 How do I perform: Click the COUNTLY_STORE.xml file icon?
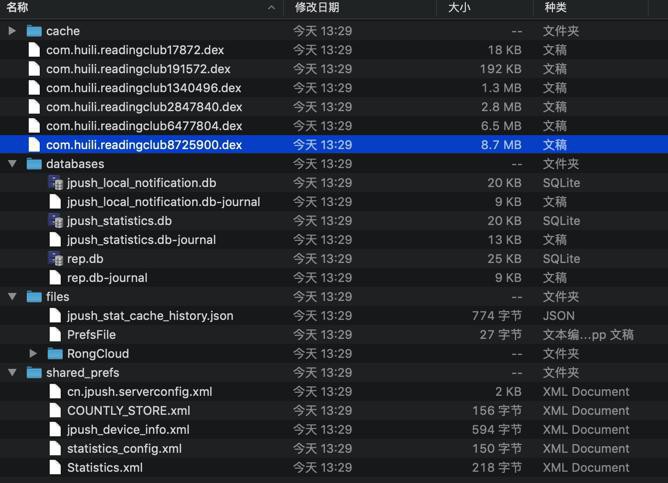coord(55,411)
